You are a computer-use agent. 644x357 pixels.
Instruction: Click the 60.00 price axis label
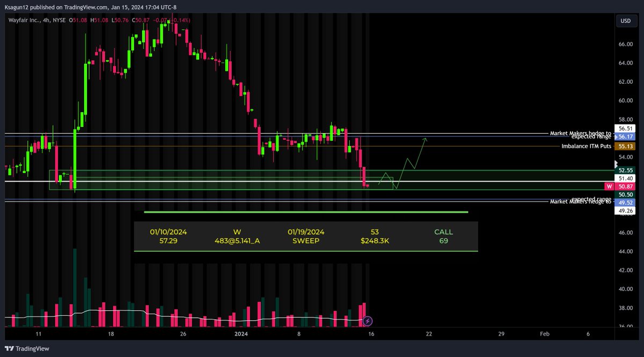(x=626, y=100)
